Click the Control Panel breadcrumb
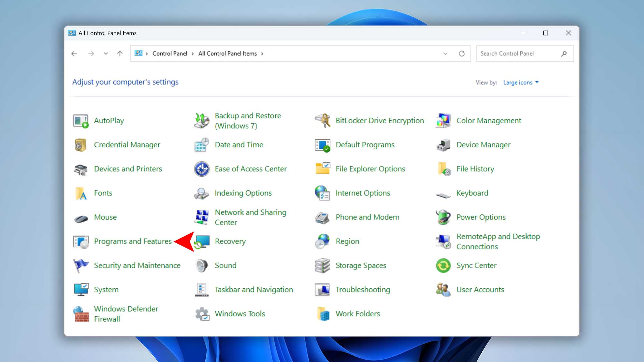Viewport: 644px width, 362px height. 170,54
